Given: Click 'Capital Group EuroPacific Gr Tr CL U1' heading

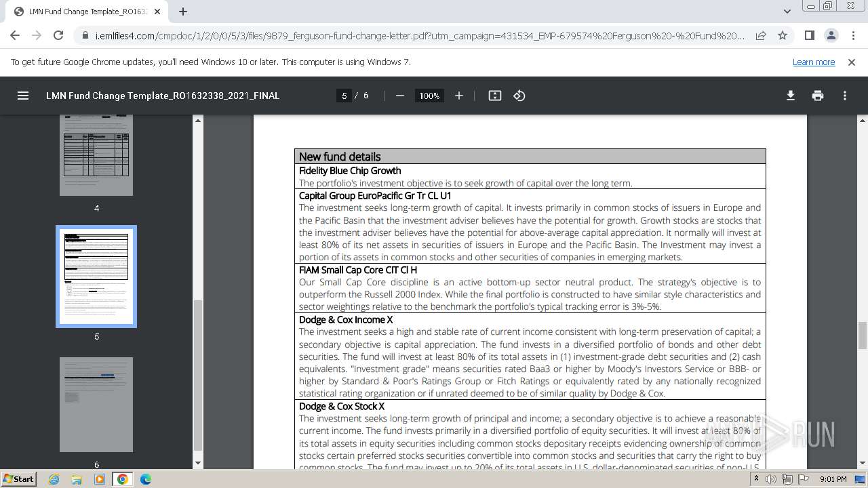Looking at the screenshot, I should pos(375,195).
